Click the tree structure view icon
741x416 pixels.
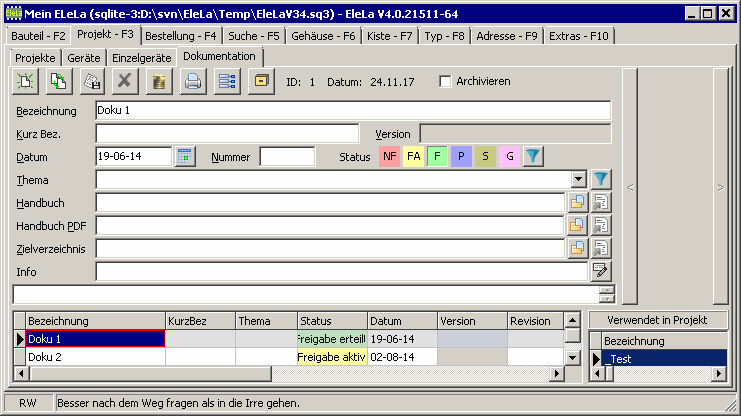tap(227, 82)
